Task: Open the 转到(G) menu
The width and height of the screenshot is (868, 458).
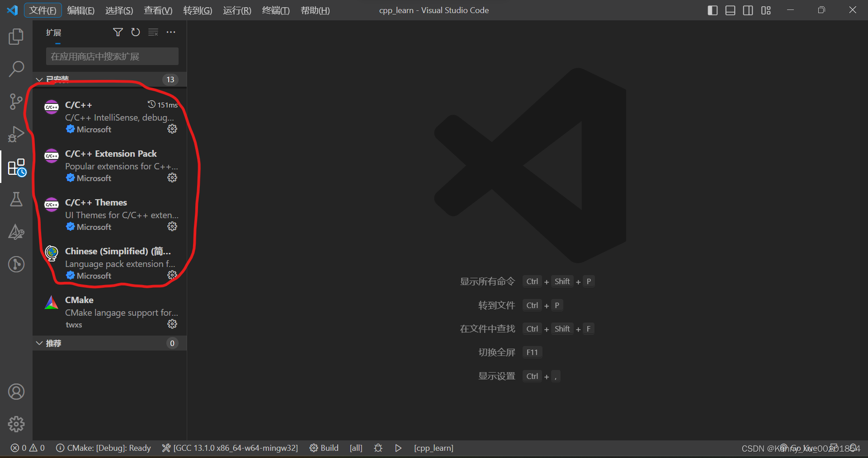Action: (x=198, y=10)
